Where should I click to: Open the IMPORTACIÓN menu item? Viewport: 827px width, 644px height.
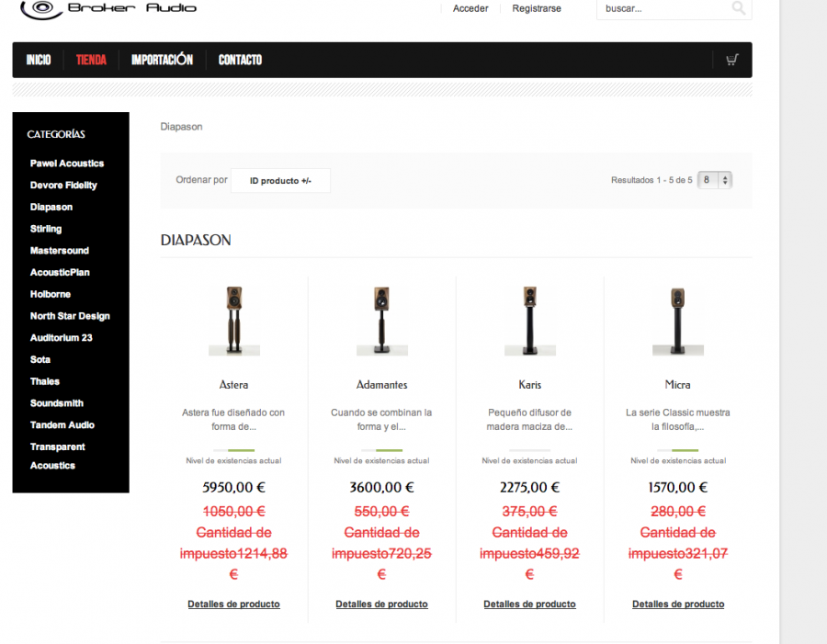[x=162, y=60]
